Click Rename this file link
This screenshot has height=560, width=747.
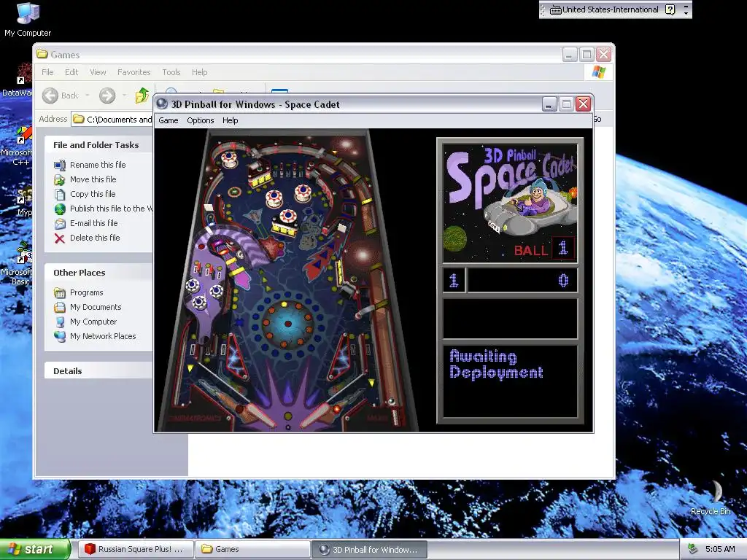coord(98,165)
